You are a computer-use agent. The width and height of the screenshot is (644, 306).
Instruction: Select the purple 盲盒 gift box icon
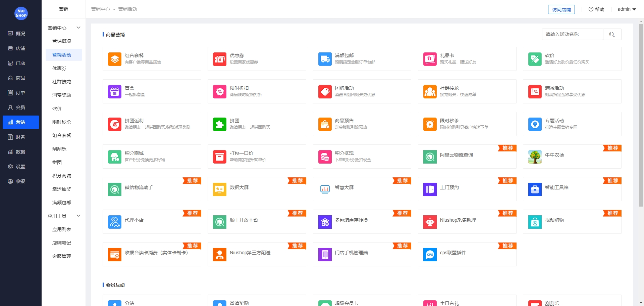114,92
